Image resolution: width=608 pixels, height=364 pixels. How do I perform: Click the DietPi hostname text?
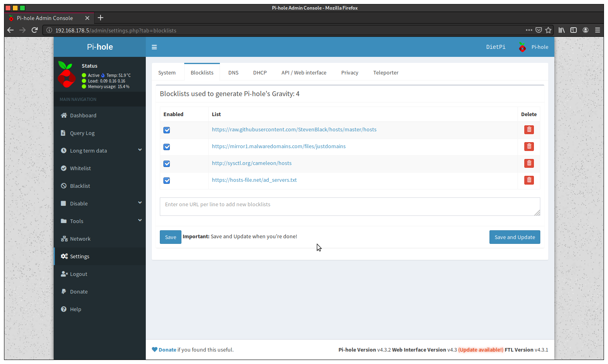coord(495,47)
